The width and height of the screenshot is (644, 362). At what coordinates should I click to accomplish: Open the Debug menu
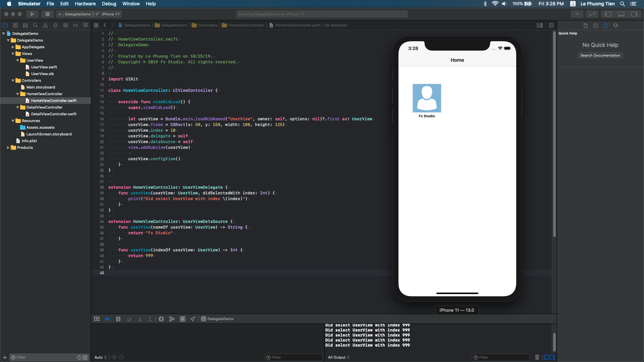point(109,4)
